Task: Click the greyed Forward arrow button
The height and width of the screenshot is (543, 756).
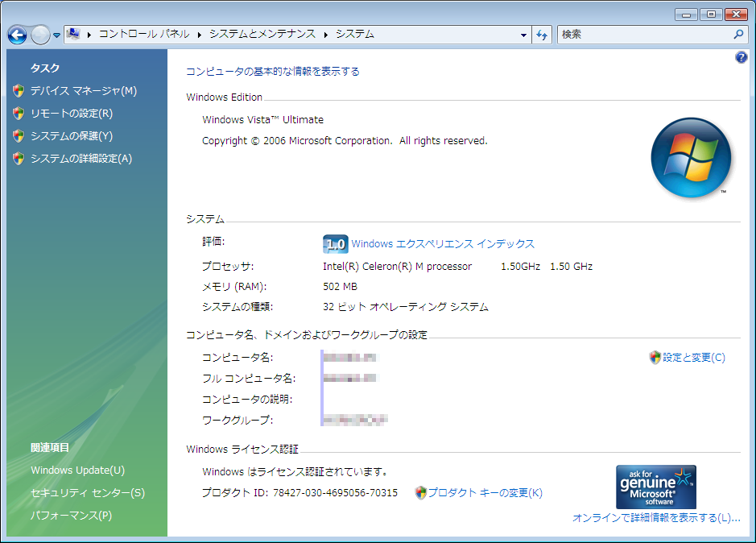Action: pos(40,35)
